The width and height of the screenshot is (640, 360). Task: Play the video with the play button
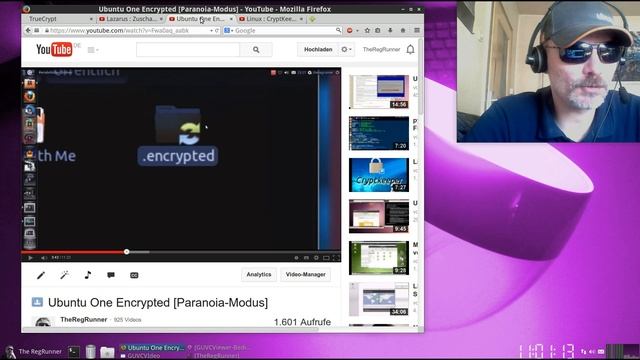(x=30, y=258)
